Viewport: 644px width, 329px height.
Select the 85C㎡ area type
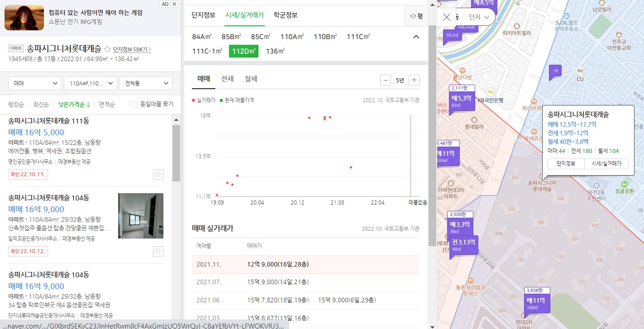[x=261, y=37]
